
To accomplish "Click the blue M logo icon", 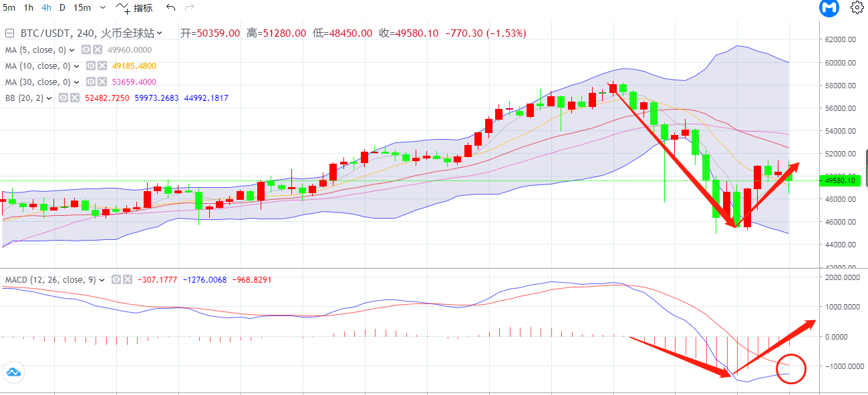I will pos(829,8).
